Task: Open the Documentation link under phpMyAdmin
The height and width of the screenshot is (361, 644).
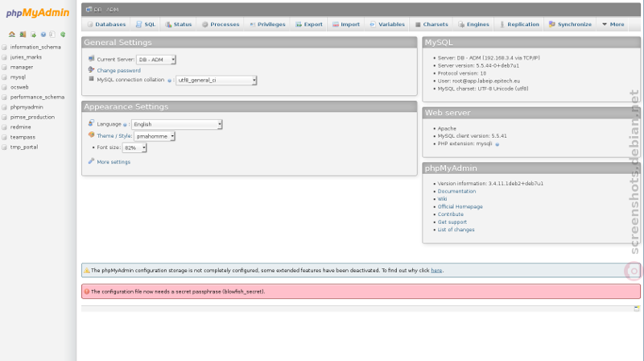Action: click(456, 192)
